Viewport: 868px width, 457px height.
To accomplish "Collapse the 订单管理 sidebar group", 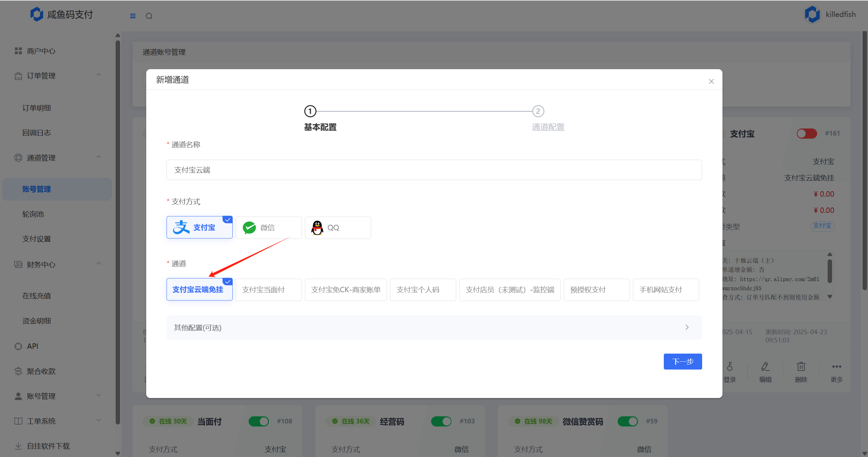I will coord(99,75).
